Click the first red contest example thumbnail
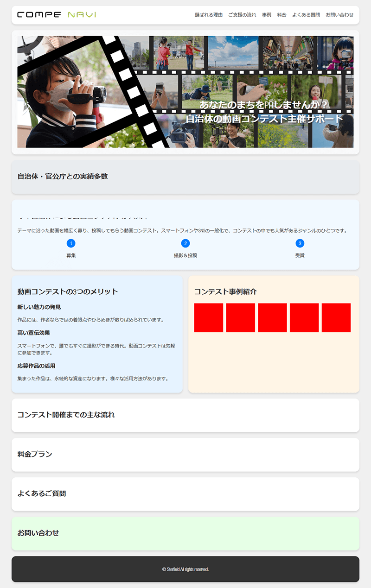 point(209,318)
